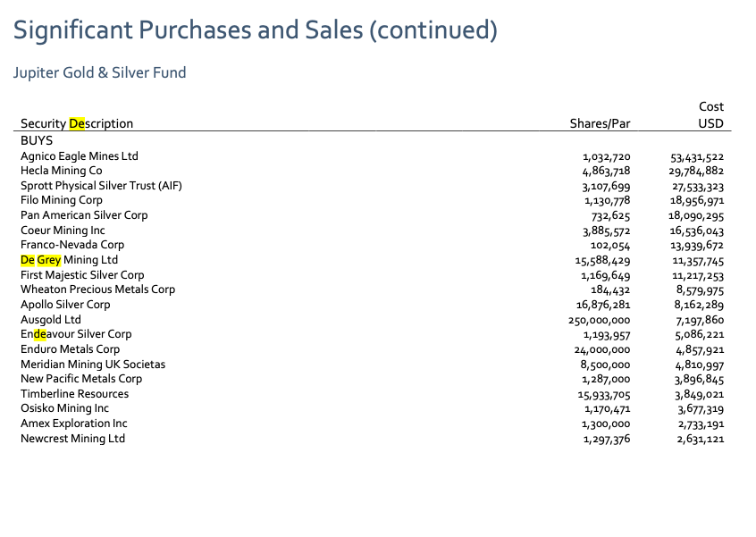Select Meridian Mining UK Societas entry
The height and width of the screenshot is (537, 756).
point(93,365)
